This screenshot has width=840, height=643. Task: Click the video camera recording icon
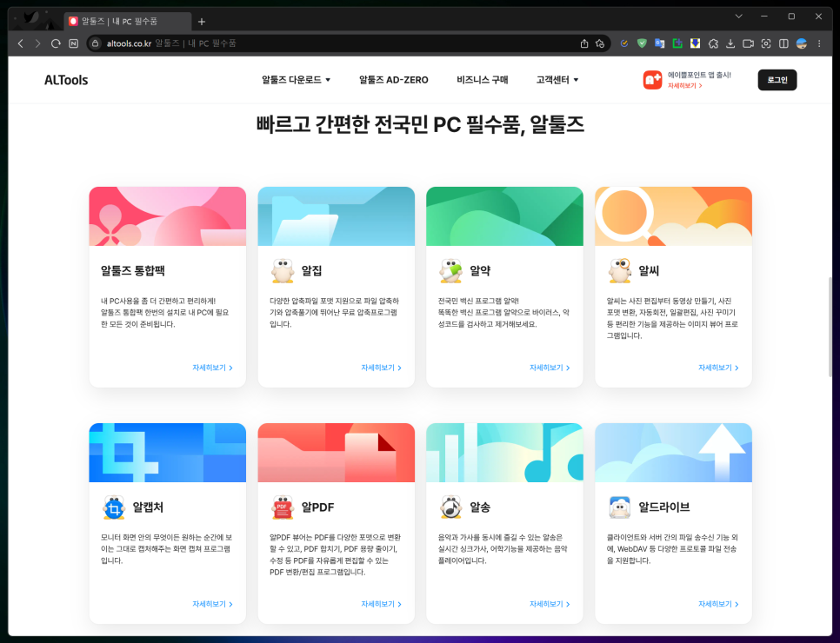[749, 43]
